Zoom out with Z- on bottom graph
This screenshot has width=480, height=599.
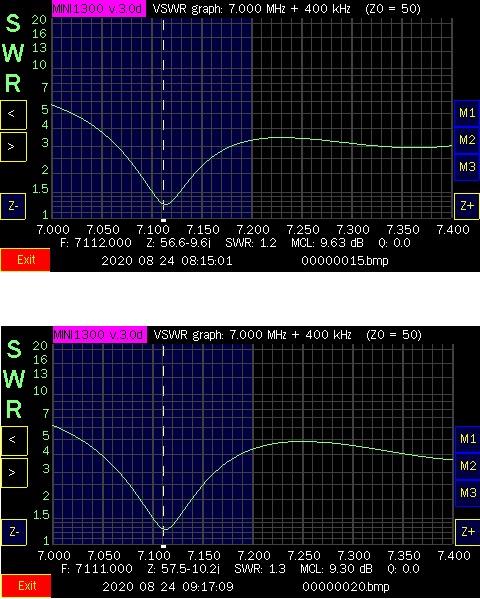click(x=14, y=532)
